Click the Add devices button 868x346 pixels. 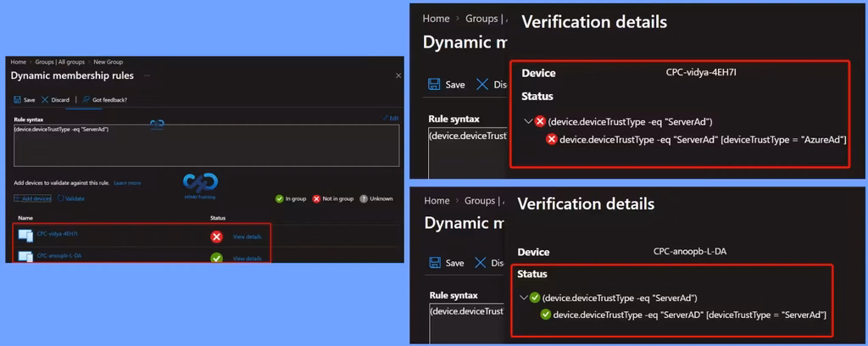pyautogui.click(x=33, y=198)
